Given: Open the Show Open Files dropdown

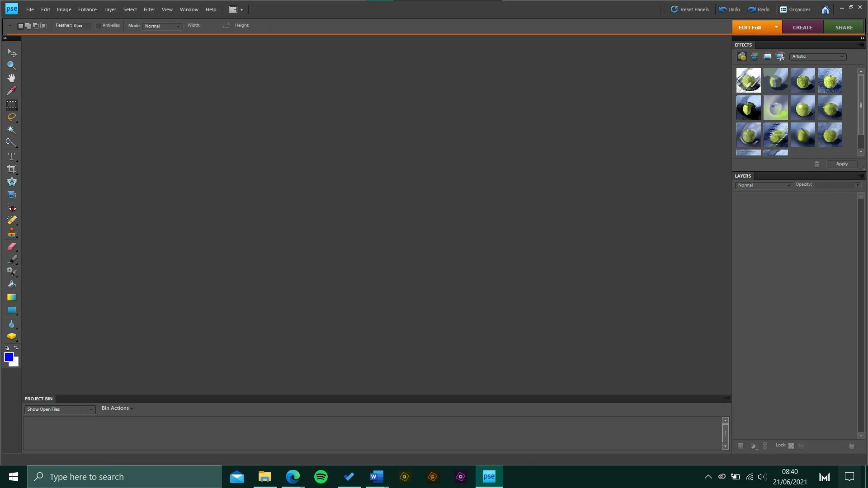Looking at the screenshot, I should (60, 409).
